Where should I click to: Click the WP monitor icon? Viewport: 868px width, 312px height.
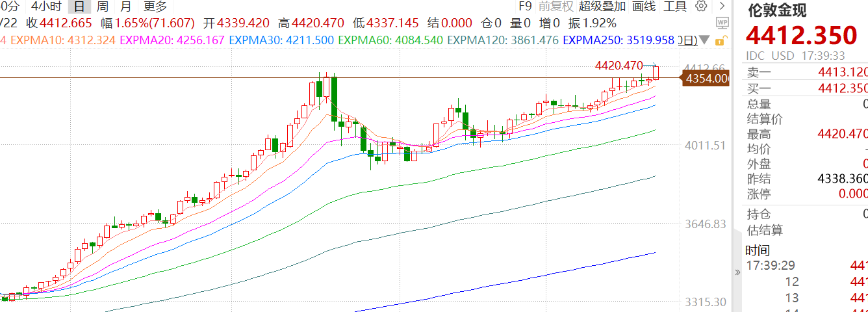pyautogui.click(x=722, y=23)
